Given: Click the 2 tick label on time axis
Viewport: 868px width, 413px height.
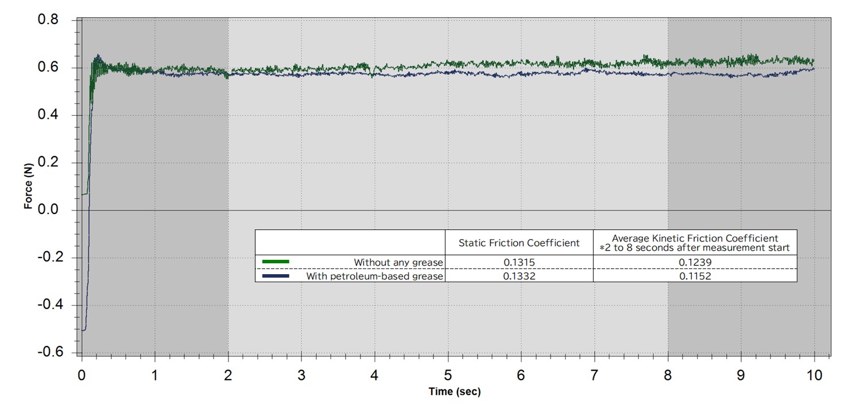Looking at the screenshot, I should [x=228, y=375].
